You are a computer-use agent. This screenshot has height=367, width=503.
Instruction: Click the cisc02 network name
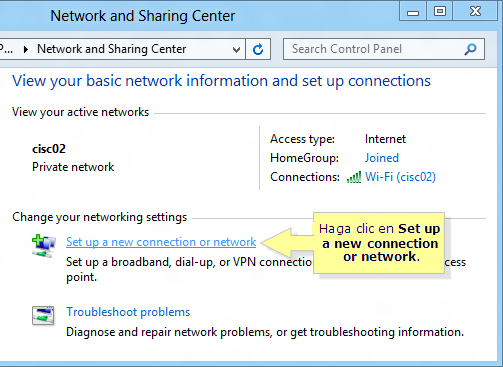[x=49, y=149]
